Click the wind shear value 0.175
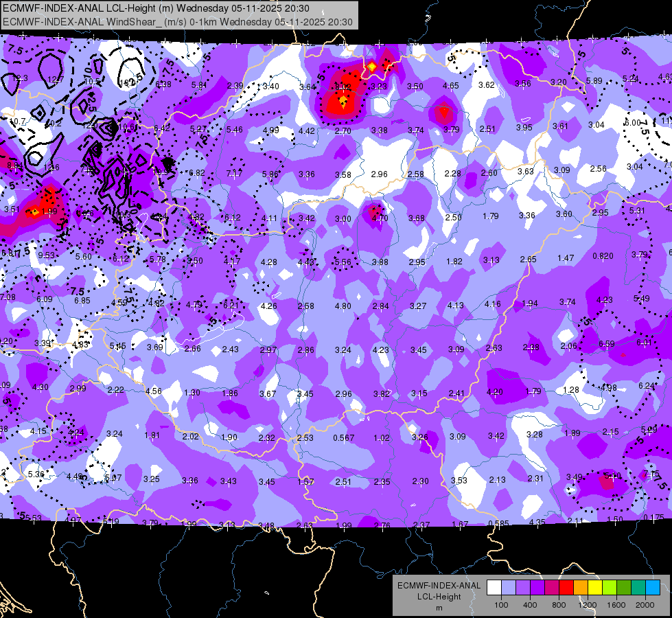672x618 pixels. 653,517
